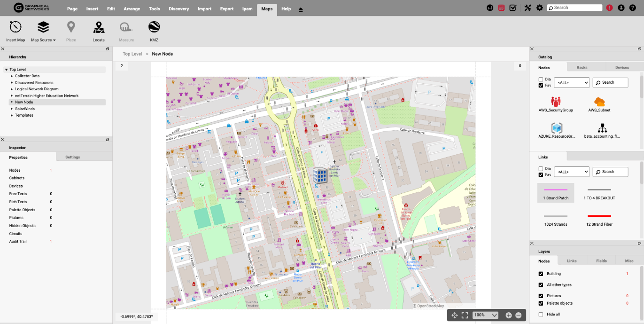Select the 12 Strand Fiber red link

[x=599, y=216]
